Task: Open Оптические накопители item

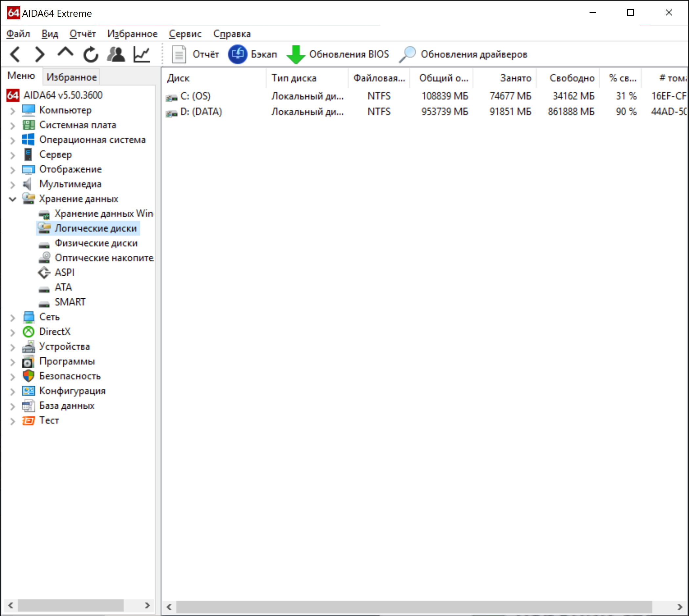Action: coord(104,258)
